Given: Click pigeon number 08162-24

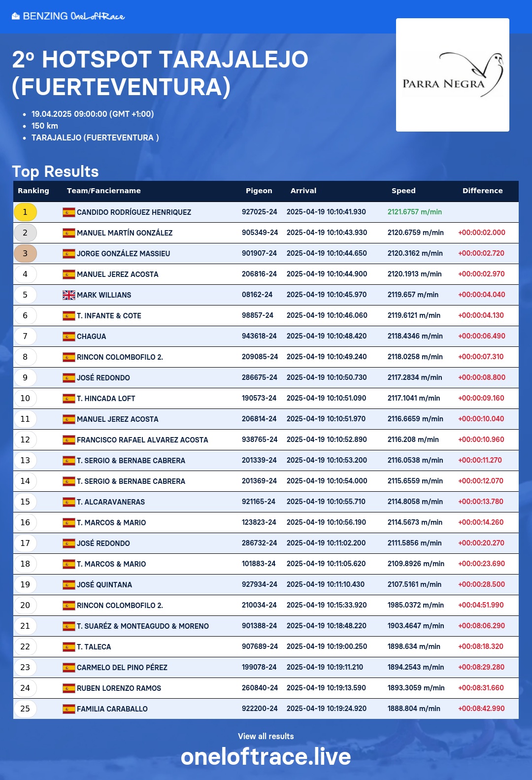Looking at the screenshot, I should (257, 295).
